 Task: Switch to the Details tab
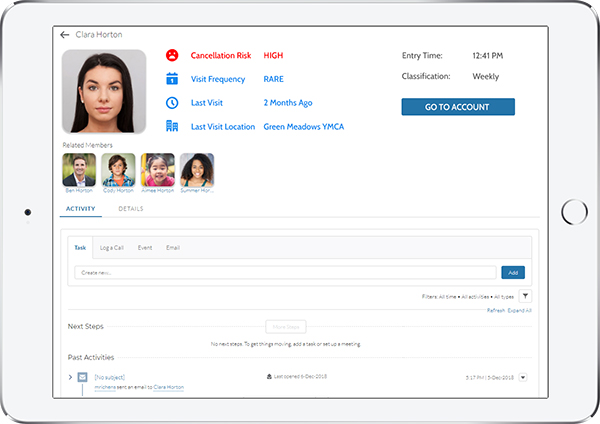point(130,209)
